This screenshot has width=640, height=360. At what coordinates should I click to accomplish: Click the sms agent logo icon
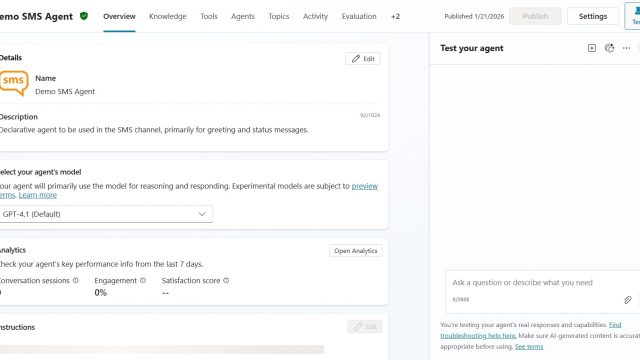tap(13, 83)
